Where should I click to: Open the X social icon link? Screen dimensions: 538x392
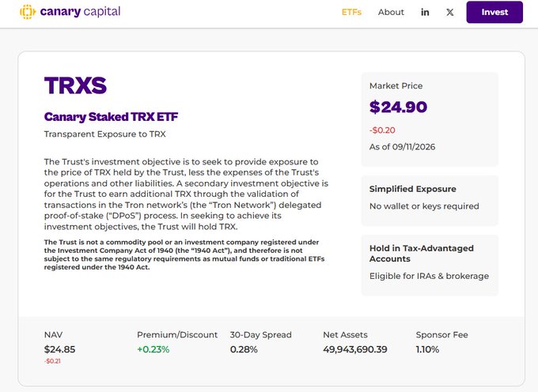449,13
